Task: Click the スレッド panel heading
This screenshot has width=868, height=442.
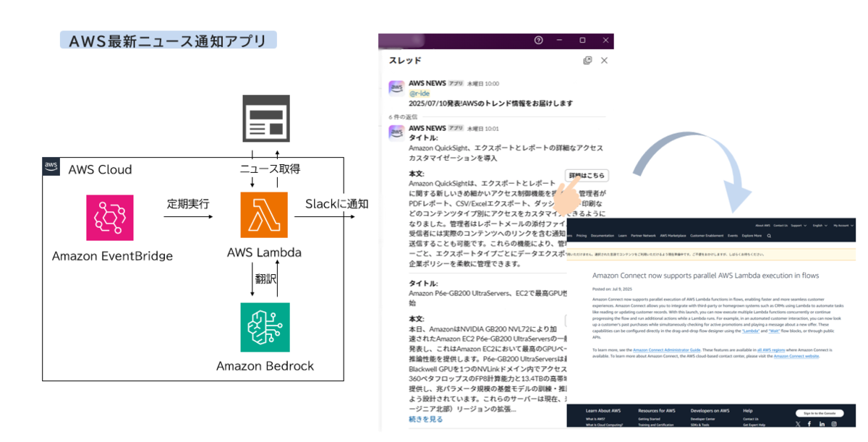Action: coord(405,61)
